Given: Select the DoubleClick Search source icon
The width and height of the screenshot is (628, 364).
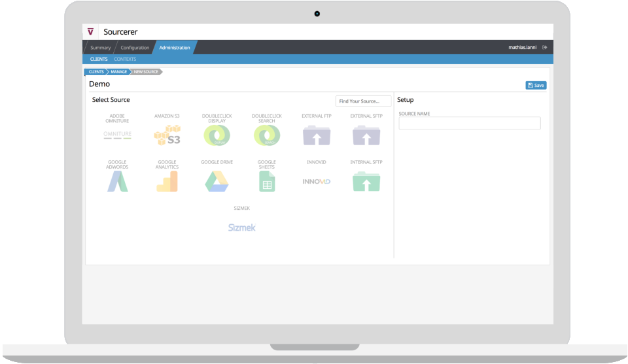Looking at the screenshot, I should pyautogui.click(x=267, y=135).
